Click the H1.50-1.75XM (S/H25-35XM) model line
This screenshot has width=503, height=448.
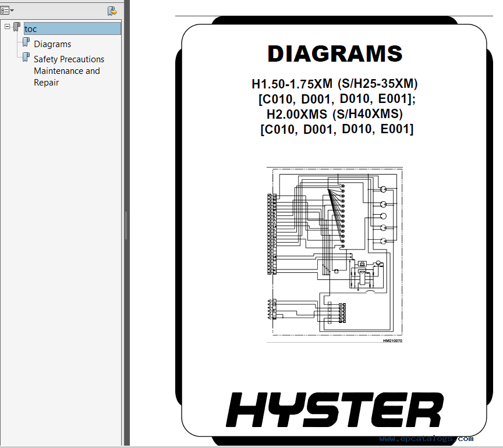335,84
